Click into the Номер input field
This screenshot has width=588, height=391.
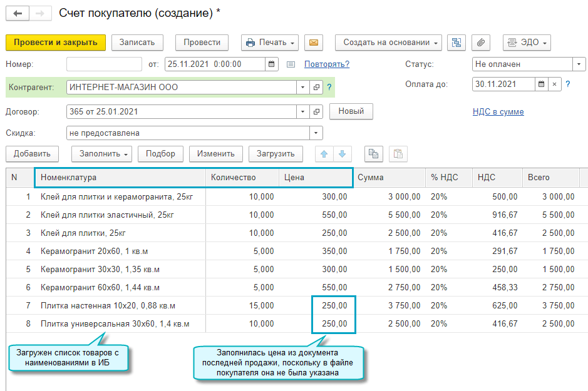(104, 64)
